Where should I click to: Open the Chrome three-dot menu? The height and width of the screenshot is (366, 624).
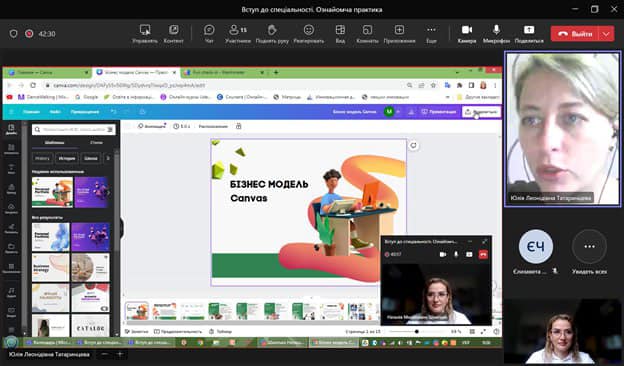click(x=495, y=85)
